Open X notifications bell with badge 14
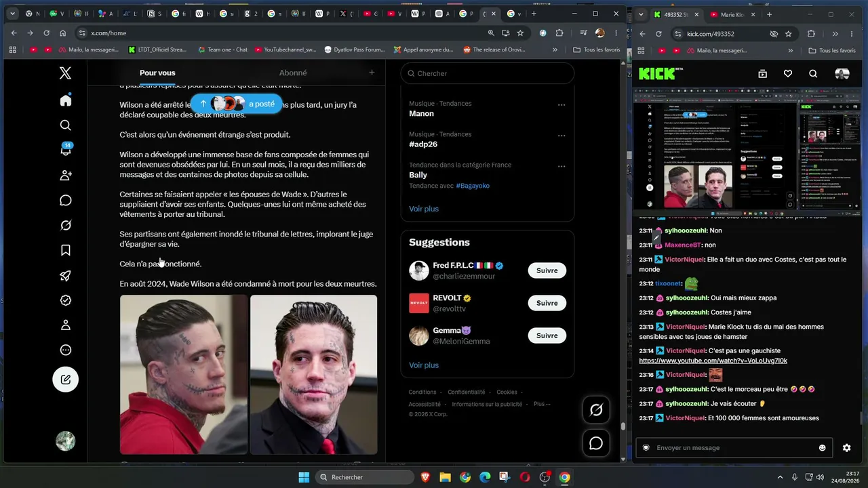This screenshot has height=488, width=868. pos(66,150)
